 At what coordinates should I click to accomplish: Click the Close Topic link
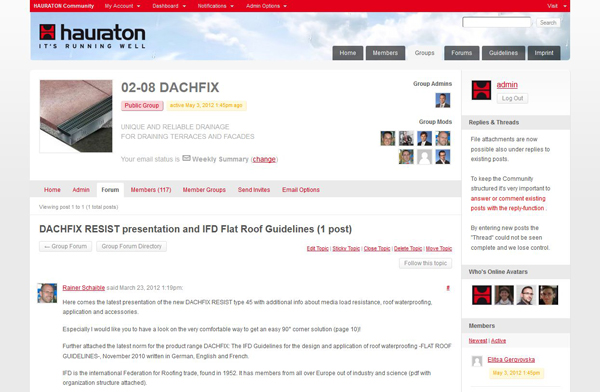[x=377, y=248]
